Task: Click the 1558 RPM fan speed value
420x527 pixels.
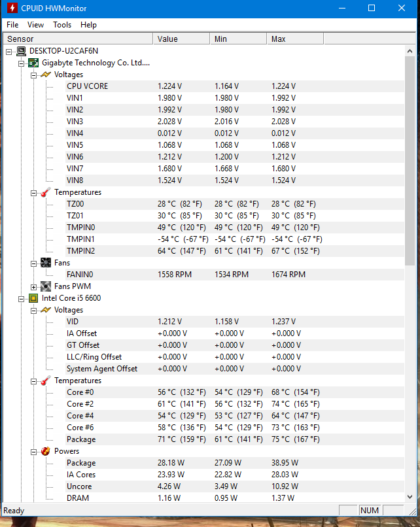Action: [175, 275]
